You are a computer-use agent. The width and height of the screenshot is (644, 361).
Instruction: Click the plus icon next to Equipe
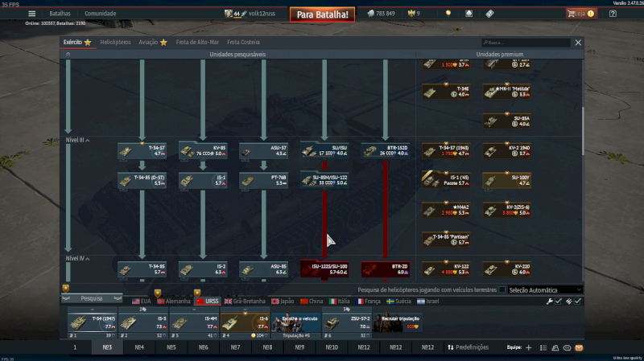click(529, 347)
